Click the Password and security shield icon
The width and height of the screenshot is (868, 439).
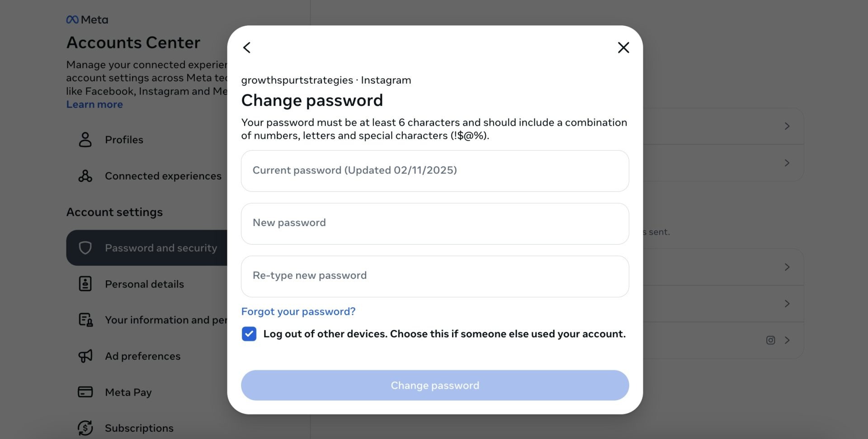85,248
